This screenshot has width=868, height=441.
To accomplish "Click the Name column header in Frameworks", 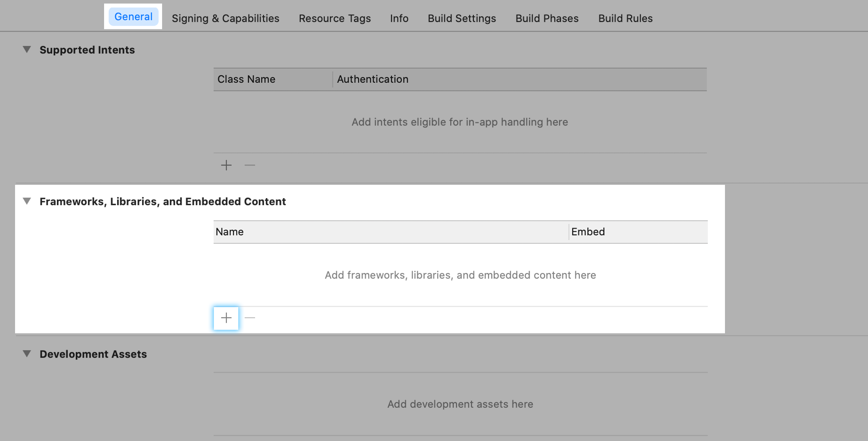I will pyautogui.click(x=229, y=232).
